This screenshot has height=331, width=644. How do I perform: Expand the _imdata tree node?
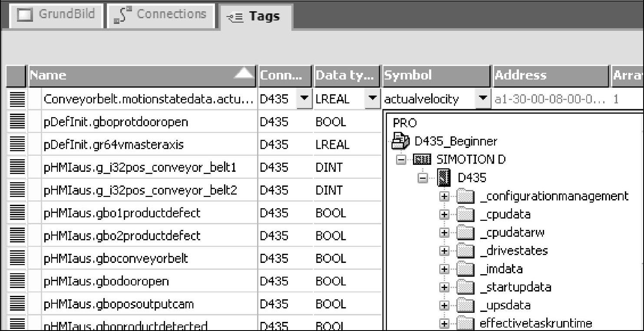[444, 269]
